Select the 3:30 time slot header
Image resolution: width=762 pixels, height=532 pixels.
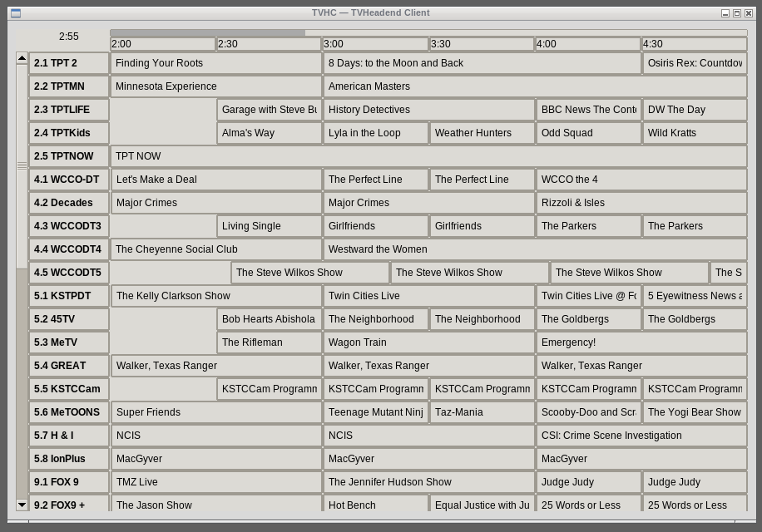point(482,44)
